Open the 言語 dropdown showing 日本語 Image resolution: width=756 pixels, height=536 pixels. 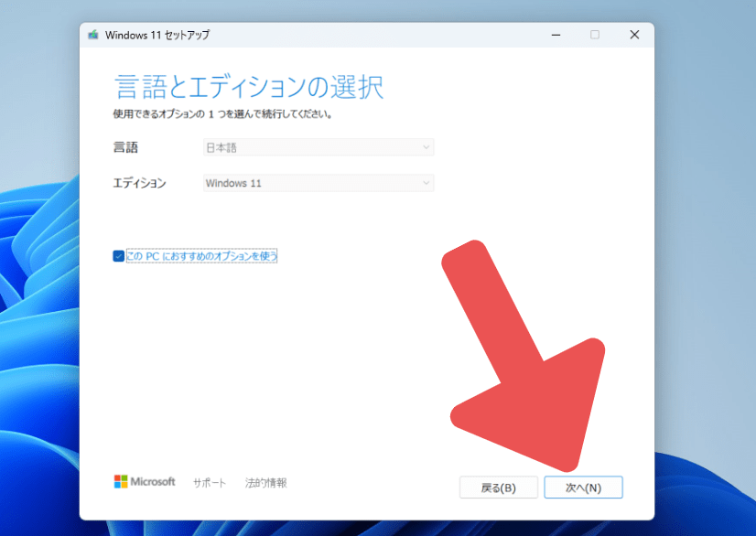pos(319,147)
